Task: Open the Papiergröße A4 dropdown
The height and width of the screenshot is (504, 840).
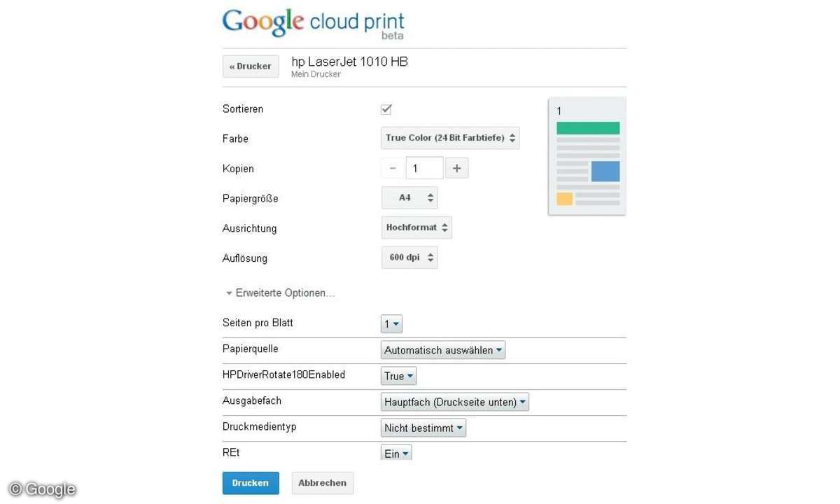Action: click(x=409, y=198)
